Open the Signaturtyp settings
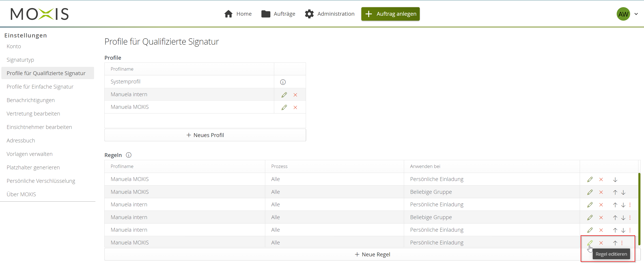Image resolution: width=644 pixels, height=279 pixels. click(20, 60)
